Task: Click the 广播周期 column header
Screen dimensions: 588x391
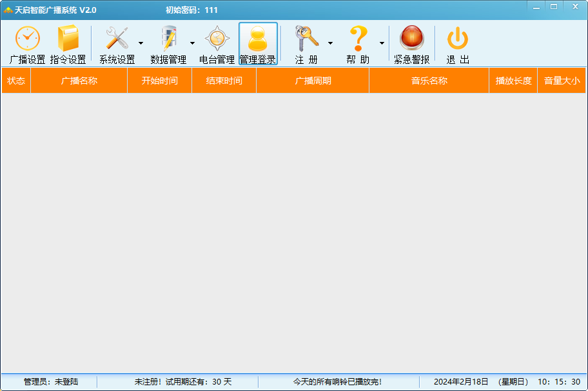Action: 313,81
